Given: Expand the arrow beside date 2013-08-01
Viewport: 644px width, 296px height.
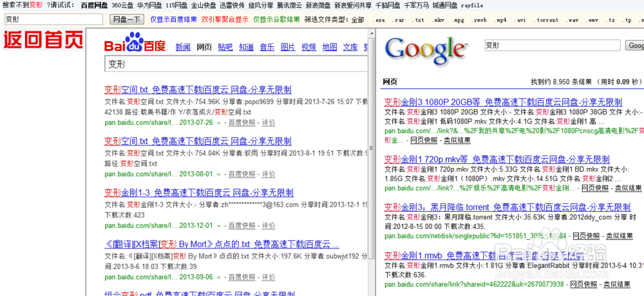Looking at the screenshot, I should (219, 174).
